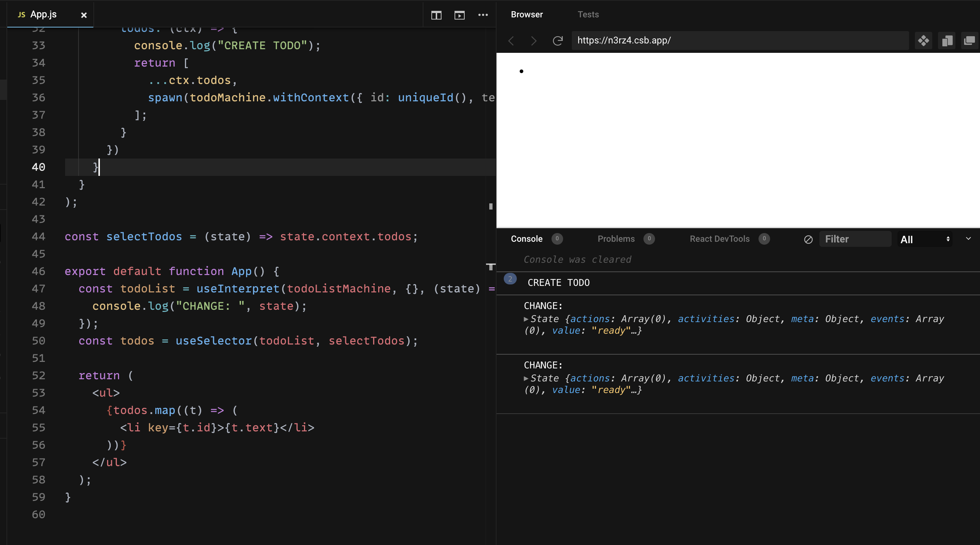This screenshot has width=980, height=545.
Task: Open the All log-level dropdown
Action: (925, 239)
